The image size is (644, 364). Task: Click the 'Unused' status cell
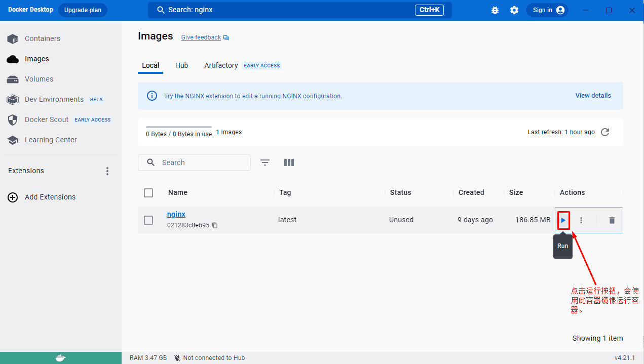point(401,220)
